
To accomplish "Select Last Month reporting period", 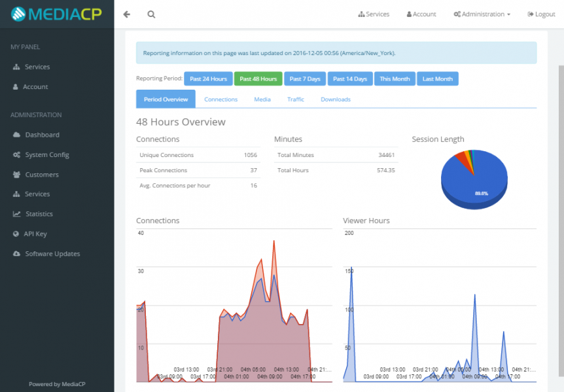I will coord(437,79).
